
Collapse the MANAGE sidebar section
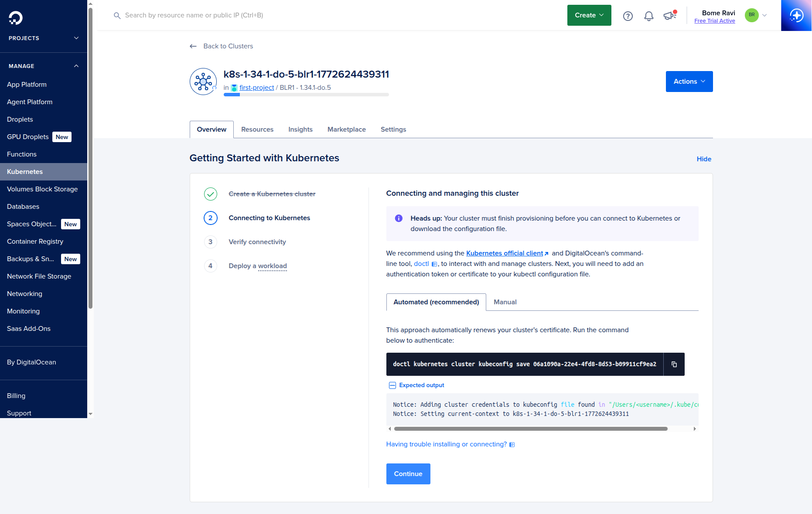pos(76,66)
